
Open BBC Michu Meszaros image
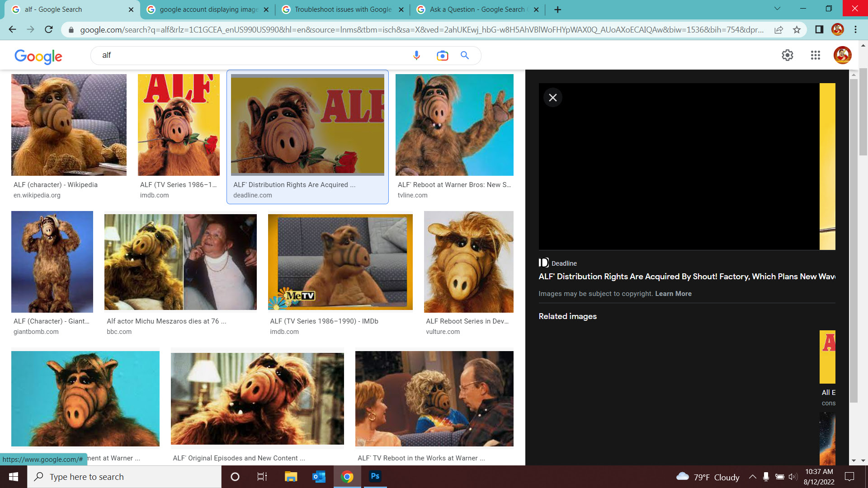180,262
